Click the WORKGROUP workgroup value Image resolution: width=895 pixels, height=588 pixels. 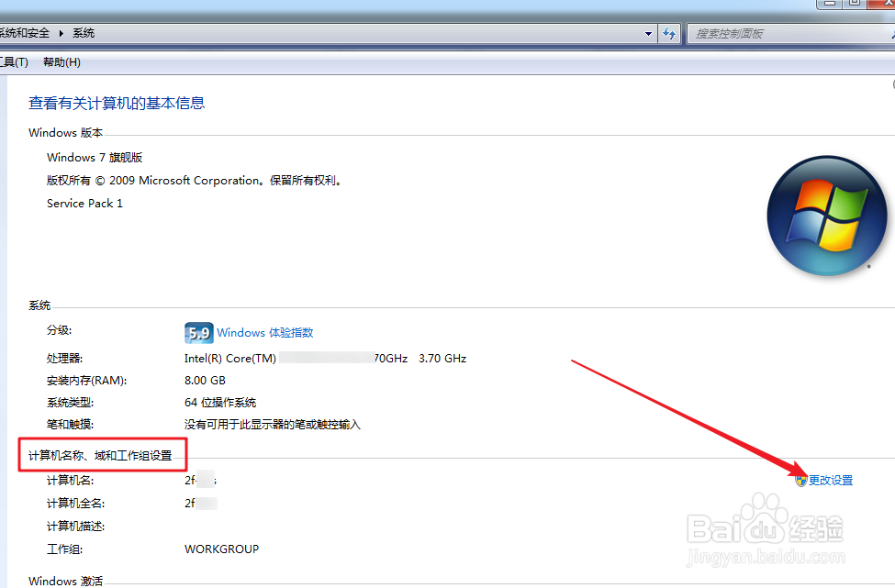221,549
